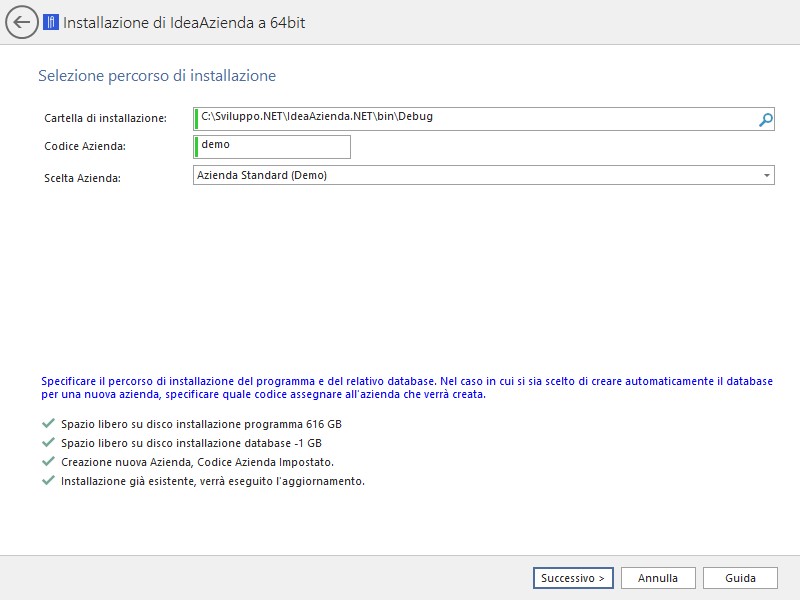Click the checkmark beside Installazione già esistente
The height and width of the screenshot is (600, 800).
click(48, 480)
